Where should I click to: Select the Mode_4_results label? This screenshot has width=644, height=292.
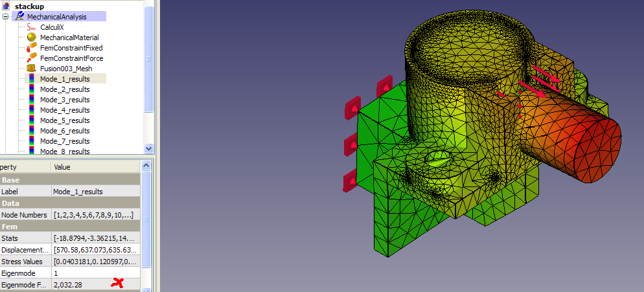pyautogui.click(x=65, y=110)
